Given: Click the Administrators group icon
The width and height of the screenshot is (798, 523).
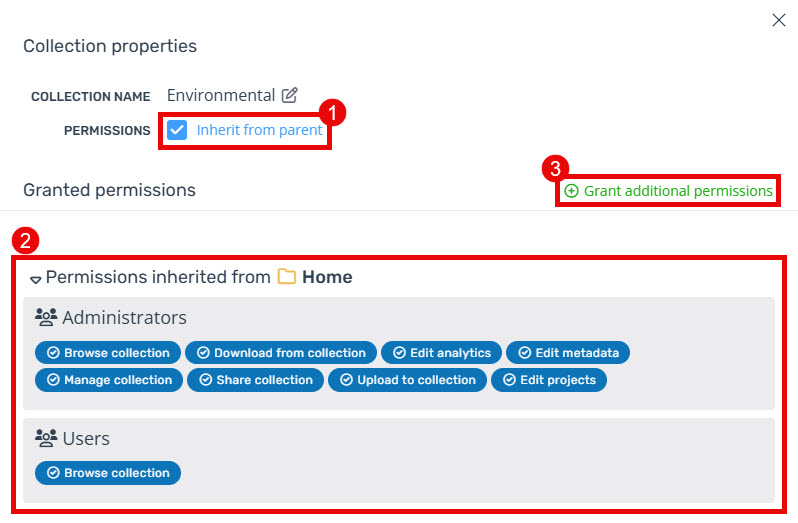Looking at the screenshot, I should click(46, 317).
